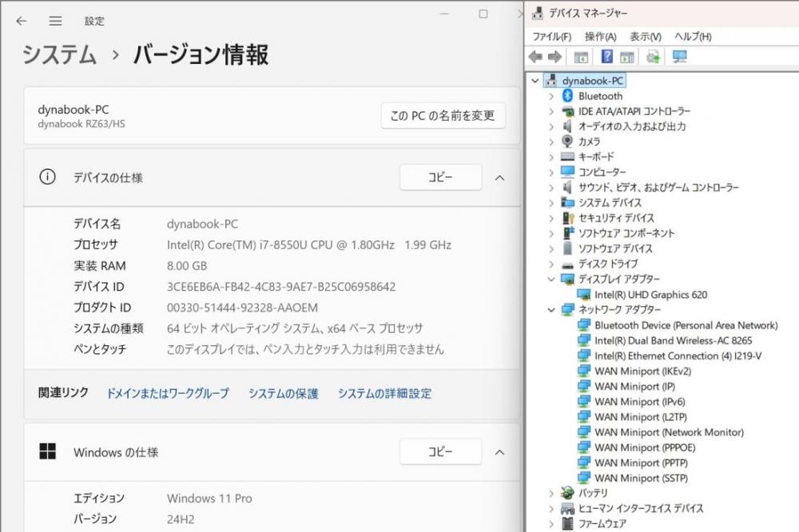Click the action pane toolbar icon

coord(627,57)
